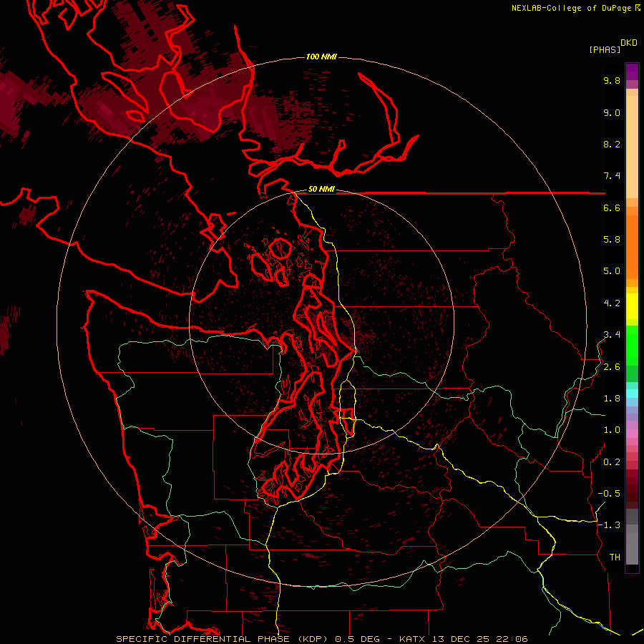Viewport: 644px width, 644px height.
Task: Click the 5.0 scale value
Action: tap(612, 271)
